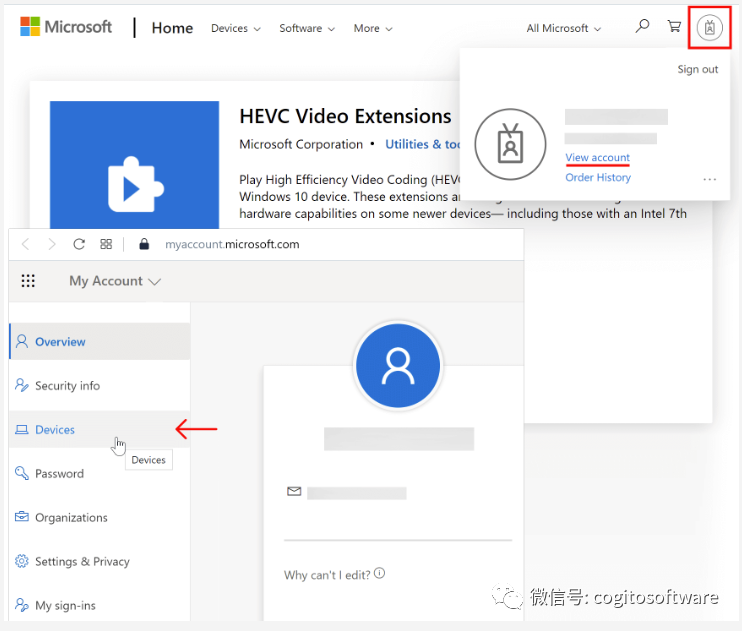Open the tab grid icon in browser bar
Viewport: 742px width, 631px height.
click(106, 244)
